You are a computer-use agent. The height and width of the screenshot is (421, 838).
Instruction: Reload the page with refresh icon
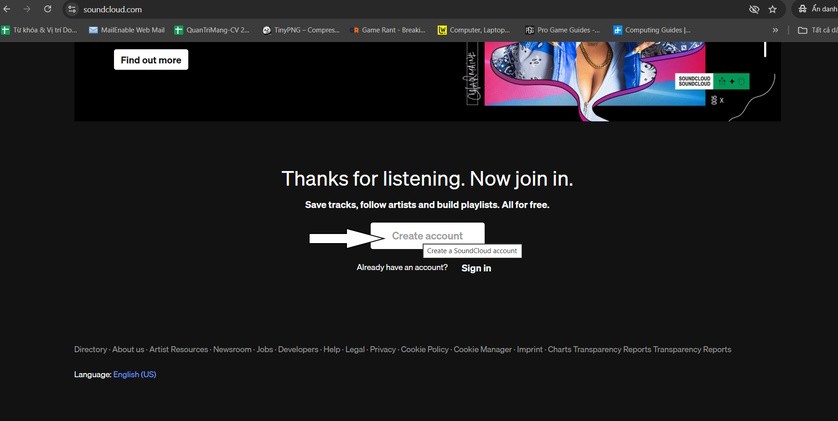(48, 9)
